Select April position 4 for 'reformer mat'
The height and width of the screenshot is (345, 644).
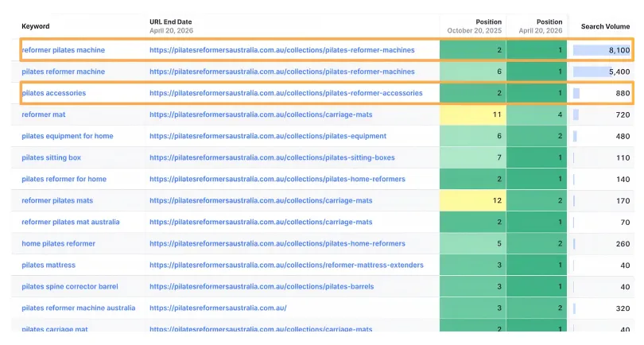coord(537,114)
